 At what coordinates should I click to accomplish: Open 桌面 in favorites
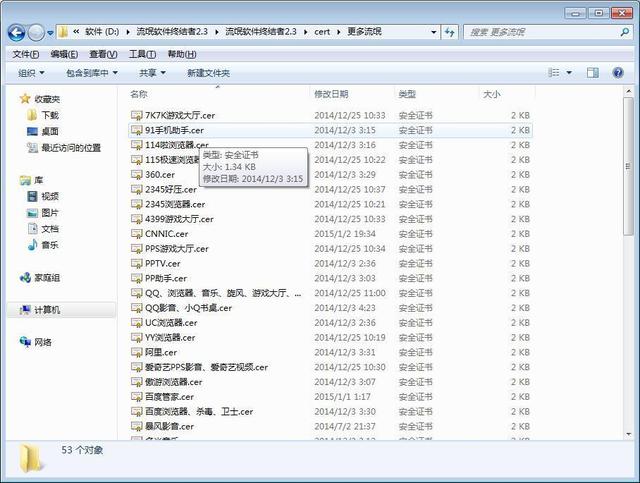click(43, 131)
